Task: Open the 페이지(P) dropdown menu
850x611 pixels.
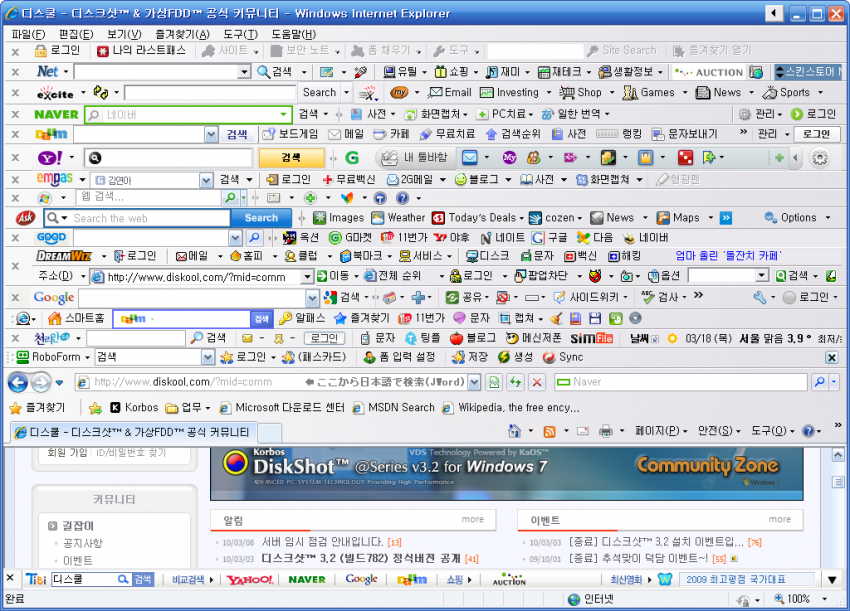Action: 661,432
